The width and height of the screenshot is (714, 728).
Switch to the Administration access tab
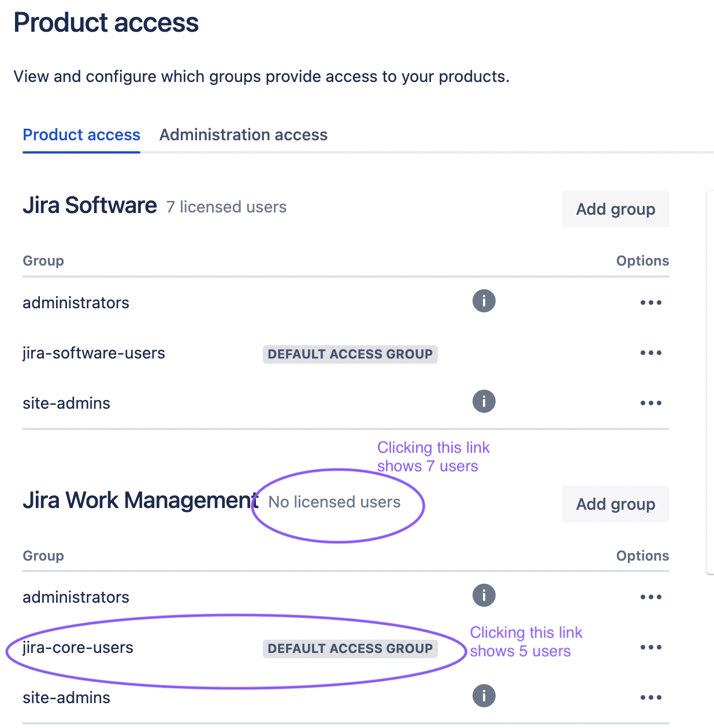pos(243,135)
